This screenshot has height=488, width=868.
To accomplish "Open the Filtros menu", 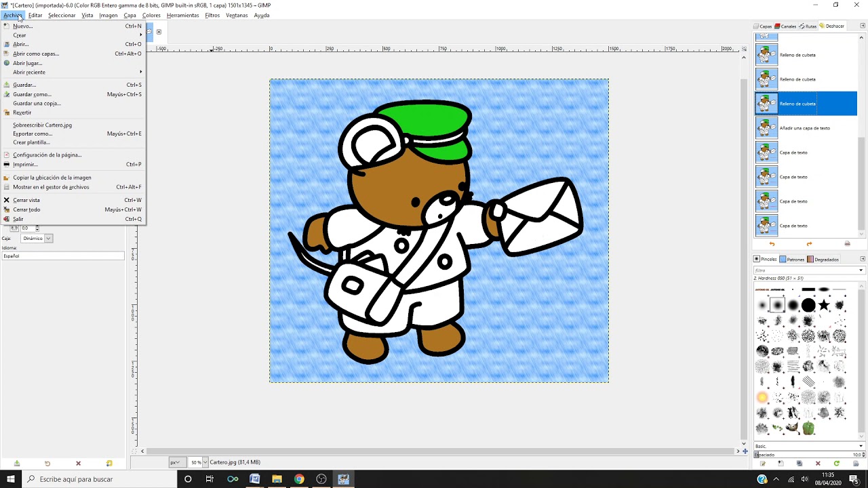I will coord(212,15).
